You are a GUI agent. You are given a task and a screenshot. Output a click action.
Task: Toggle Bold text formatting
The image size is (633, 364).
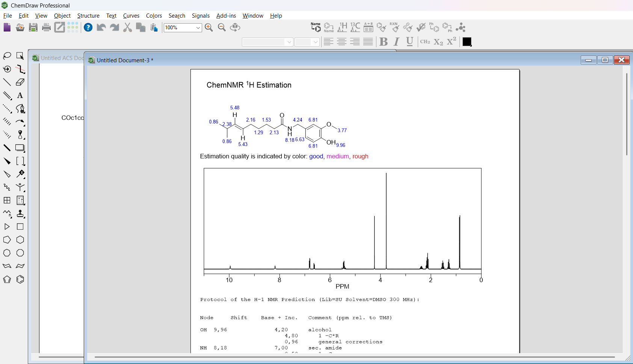click(384, 42)
